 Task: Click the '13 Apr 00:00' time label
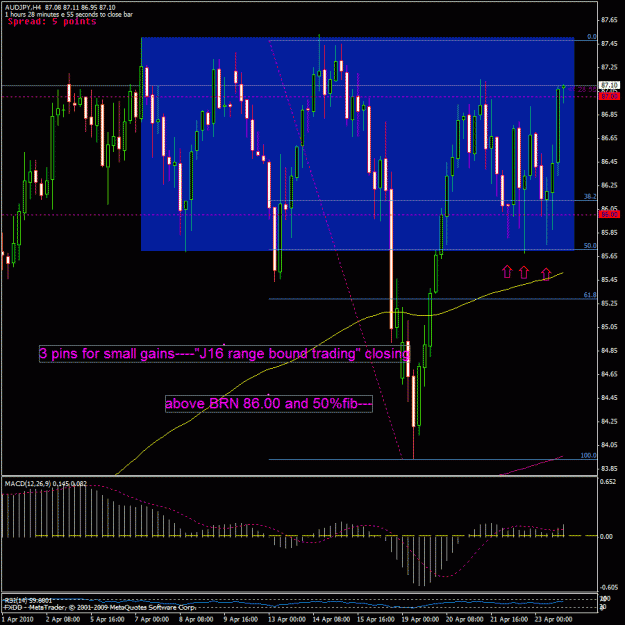coord(287,619)
